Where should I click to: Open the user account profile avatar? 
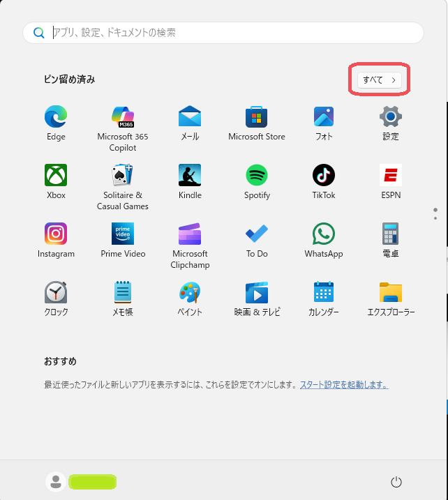(x=56, y=481)
